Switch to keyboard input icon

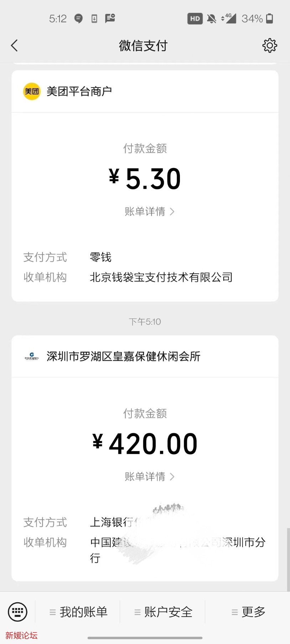[x=17, y=612]
